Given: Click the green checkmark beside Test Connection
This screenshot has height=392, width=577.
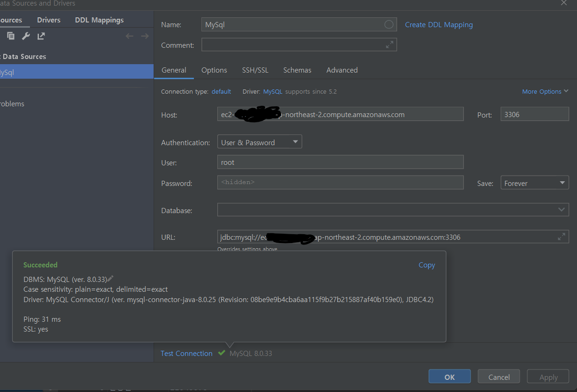Looking at the screenshot, I should point(221,353).
